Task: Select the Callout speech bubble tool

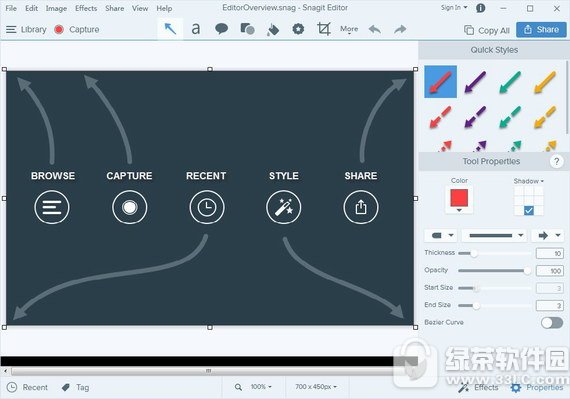Action: coord(221,28)
